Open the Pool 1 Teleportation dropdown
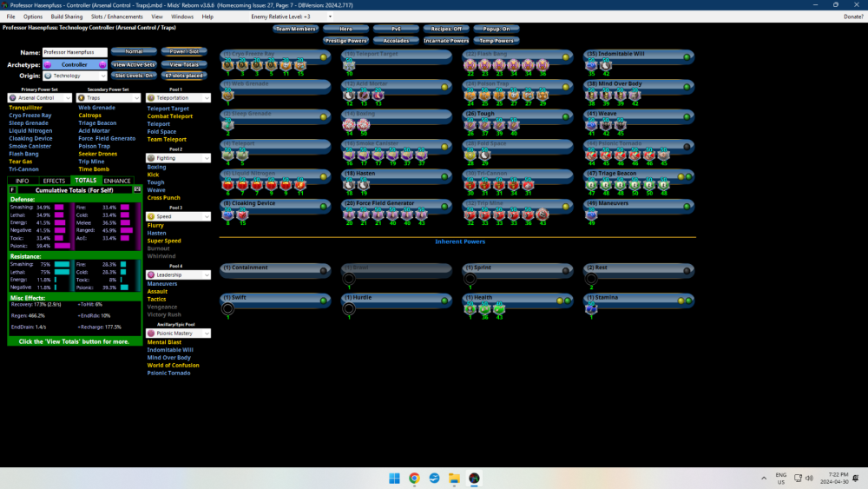 click(178, 98)
